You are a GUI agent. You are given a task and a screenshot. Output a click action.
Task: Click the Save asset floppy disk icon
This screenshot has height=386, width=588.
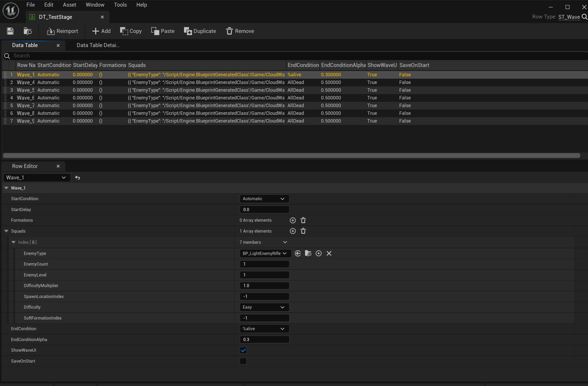tap(10, 31)
